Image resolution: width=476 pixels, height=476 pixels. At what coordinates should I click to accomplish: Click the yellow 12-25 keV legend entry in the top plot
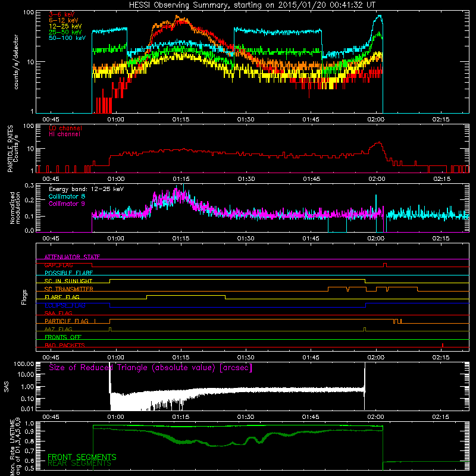65,26
